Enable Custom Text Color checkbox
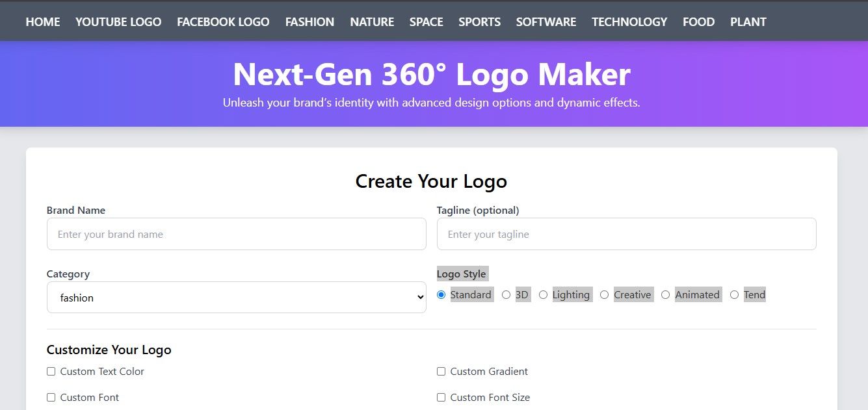 51,372
